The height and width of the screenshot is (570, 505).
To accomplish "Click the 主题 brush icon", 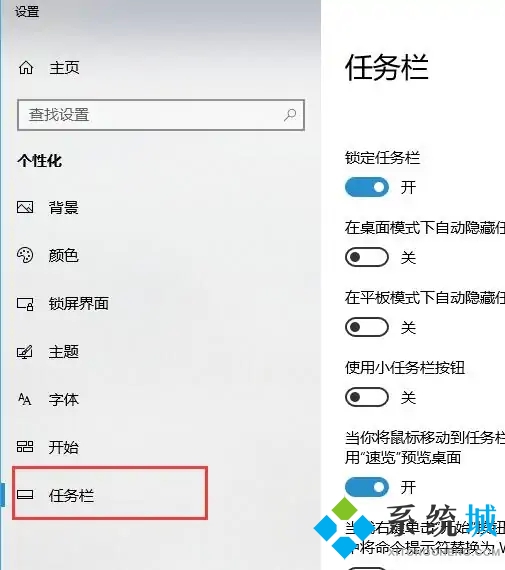I will coord(25,352).
